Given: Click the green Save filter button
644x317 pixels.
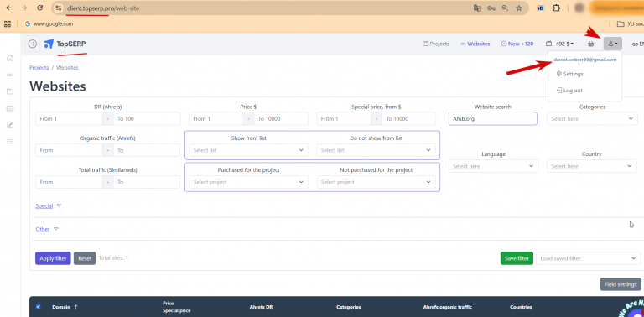Looking at the screenshot, I should pos(517,258).
